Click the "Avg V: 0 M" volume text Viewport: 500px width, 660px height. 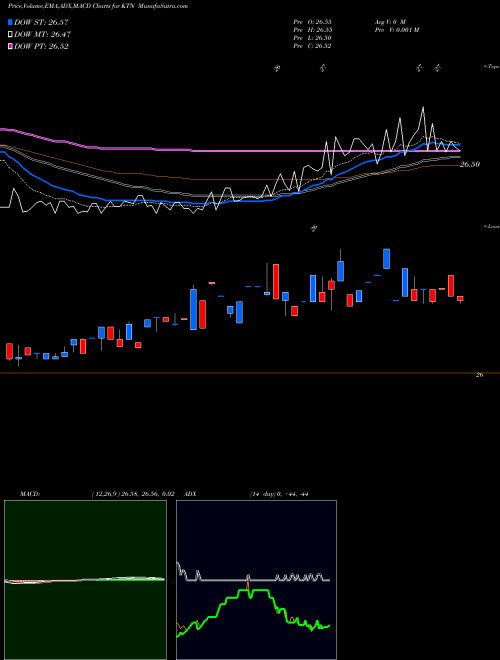point(389,21)
